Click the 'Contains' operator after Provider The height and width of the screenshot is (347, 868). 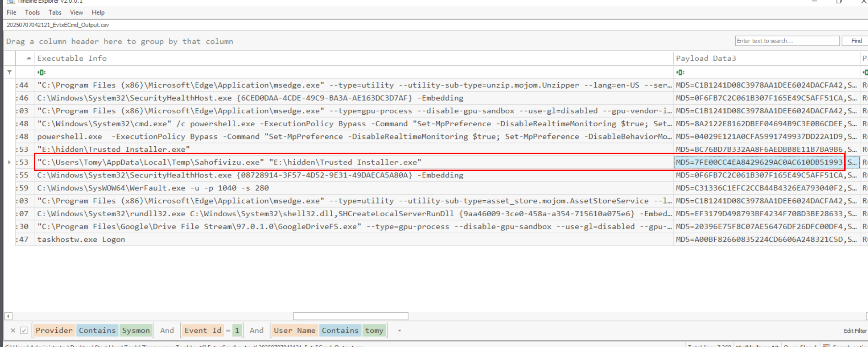pos(97,331)
